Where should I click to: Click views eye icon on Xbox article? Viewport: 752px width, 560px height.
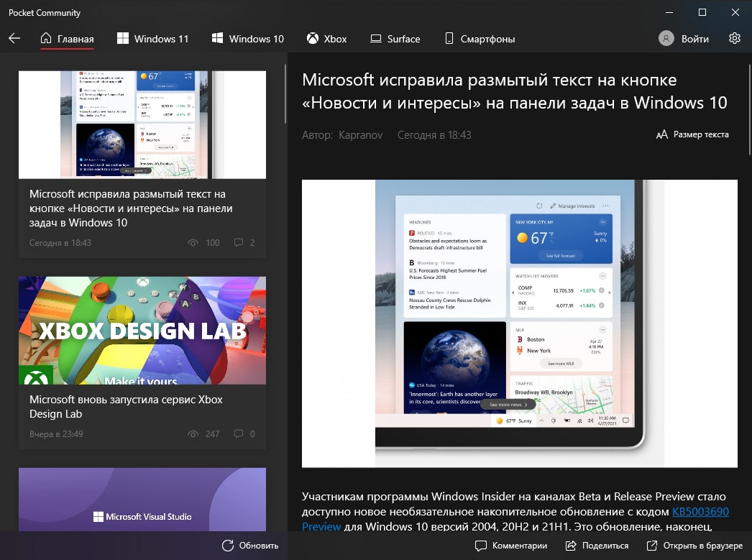193,434
